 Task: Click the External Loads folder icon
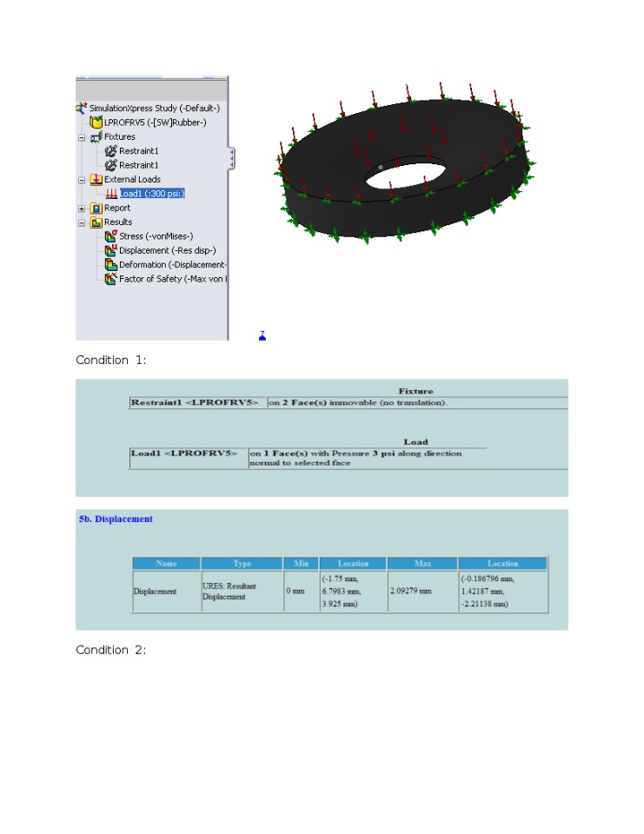click(x=96, y=179)
